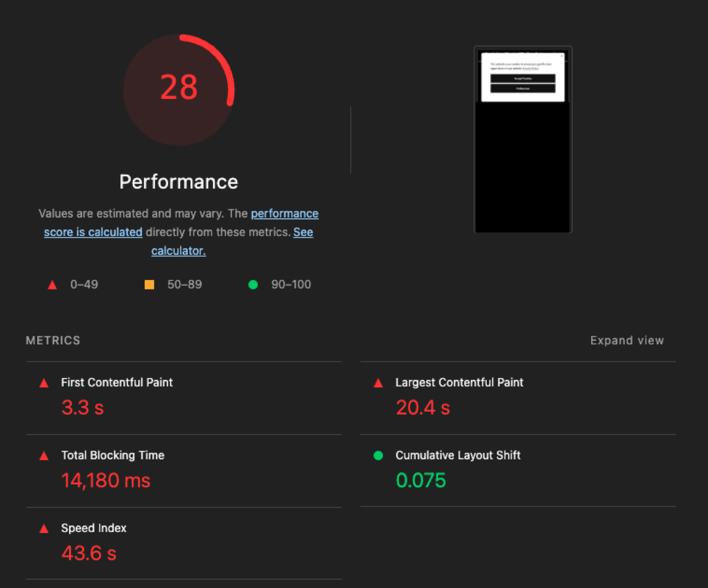Image resolution: width=708 pixels, height=588 pixels.
Task: Select the orange square in the 50–89 legend
Action: click(x=149, y=284)
